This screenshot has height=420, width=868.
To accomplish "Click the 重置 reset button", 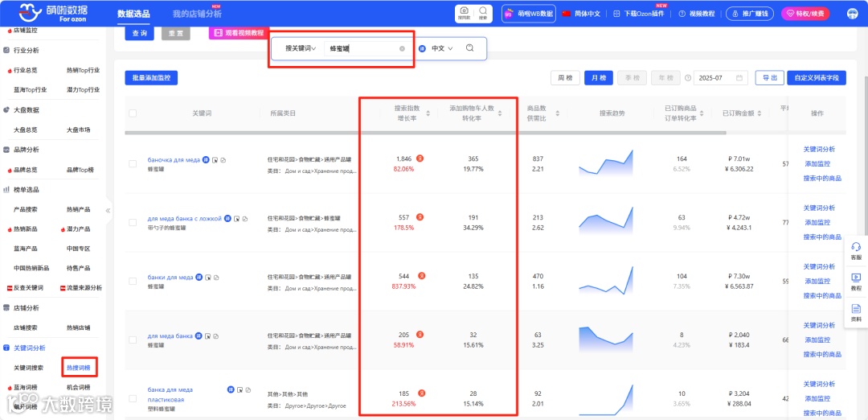I will point(175,33).
